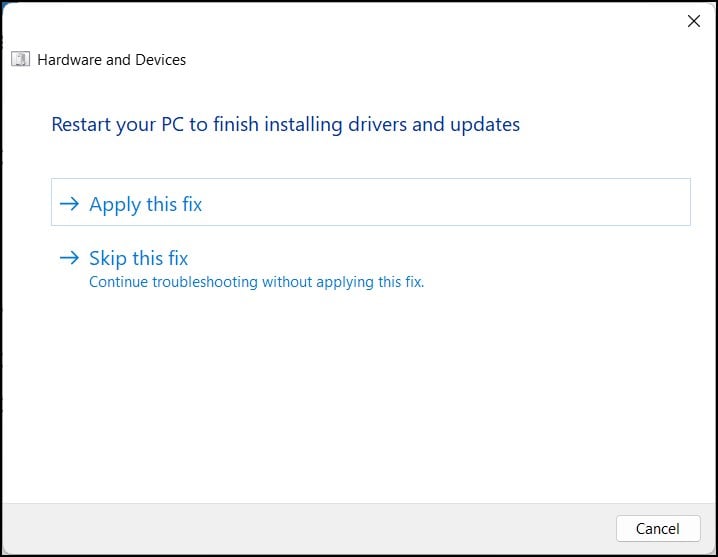Click the word troubleshooting in Skip description

(205, 282)
